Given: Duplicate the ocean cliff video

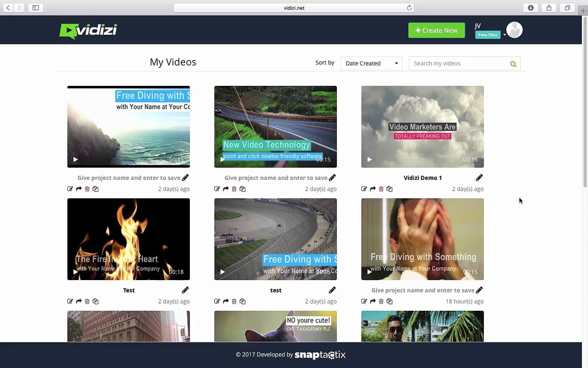Looking at the screenshot, I should click(x=95, y=189).
